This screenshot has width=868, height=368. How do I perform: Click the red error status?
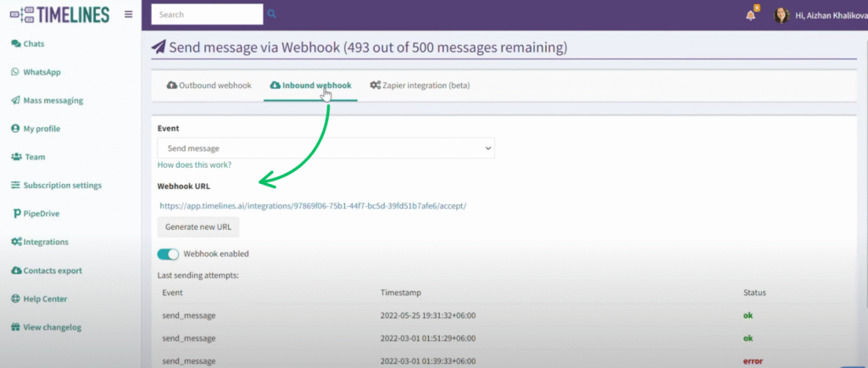click(753, 361)
